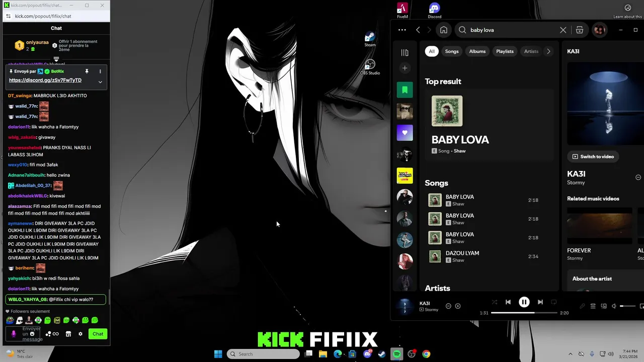Select the Songs filter chip

[452, 51]
